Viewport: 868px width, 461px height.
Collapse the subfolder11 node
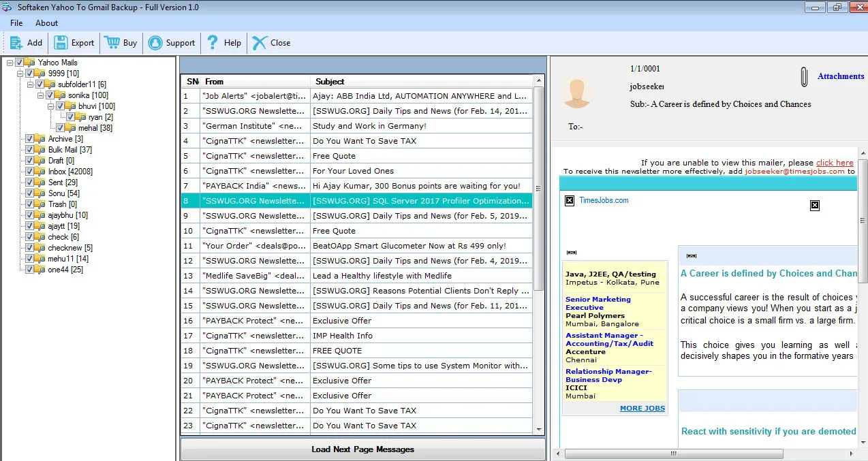click(30, 84)
